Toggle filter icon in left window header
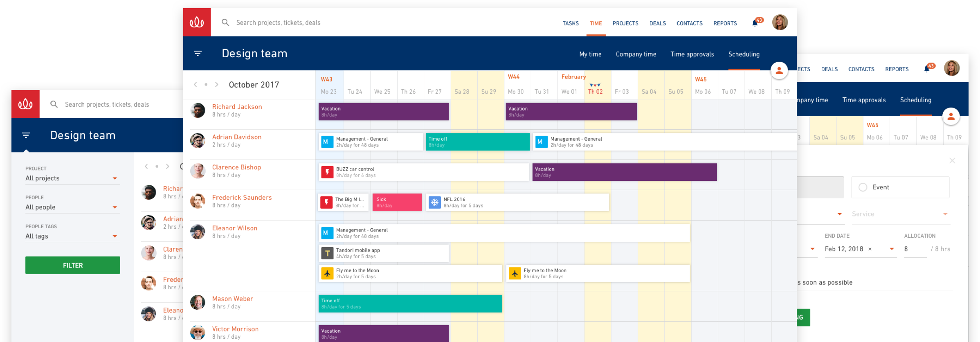Image resolution: width=980 pixels, height=342 pixels. pyautogui.click(x=26, y=135)
